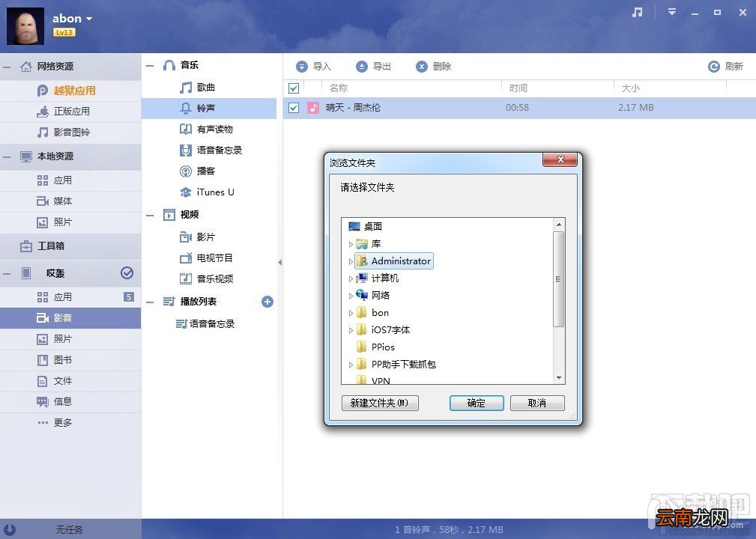Open iTunes U category
This screenshot has height=539, width=756.
tap(209, 192)
